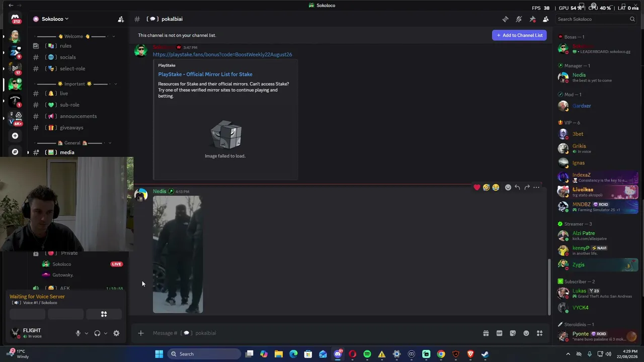Open the media channel
Image resolution: width=644 pixels, height=362 pixels.
pyautogui.click(x=67, y=152)
